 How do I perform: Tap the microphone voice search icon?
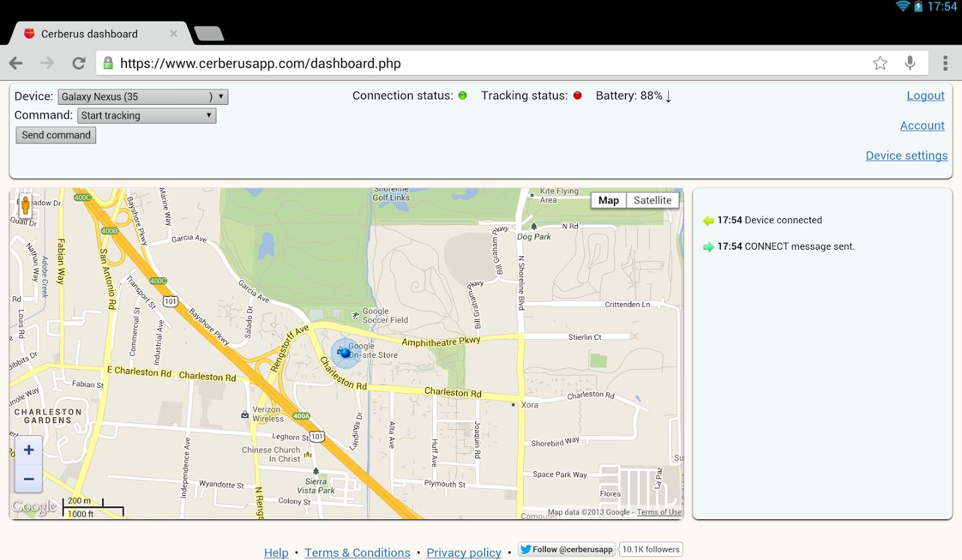(x=910, y=63)
